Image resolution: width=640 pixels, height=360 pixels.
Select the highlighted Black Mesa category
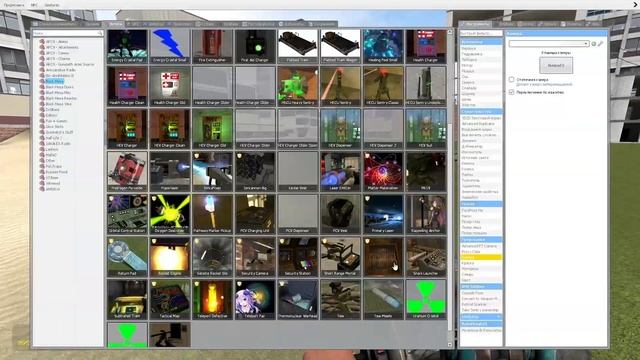54,81
